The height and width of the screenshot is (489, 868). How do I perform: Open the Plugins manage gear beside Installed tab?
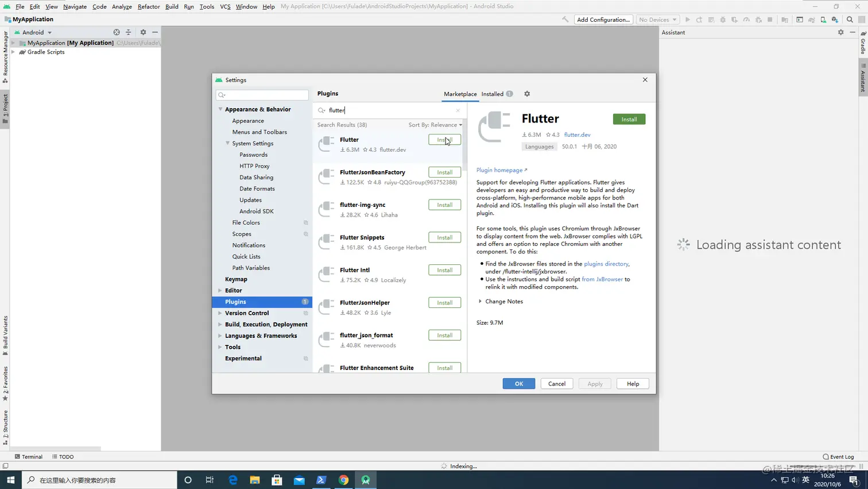tap(527, 94)
